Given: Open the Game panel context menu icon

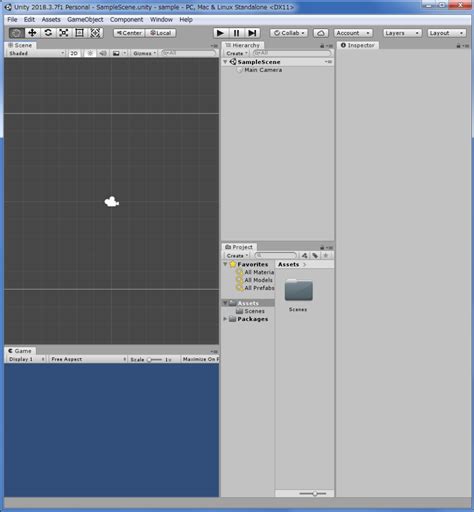Looking at the screenshot, I should coord(214,352).
